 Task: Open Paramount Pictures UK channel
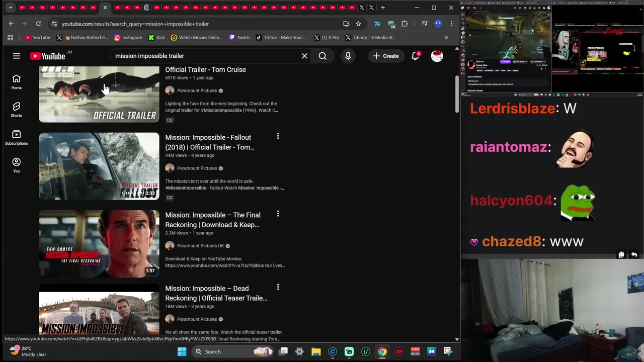(x=200, y=246)
